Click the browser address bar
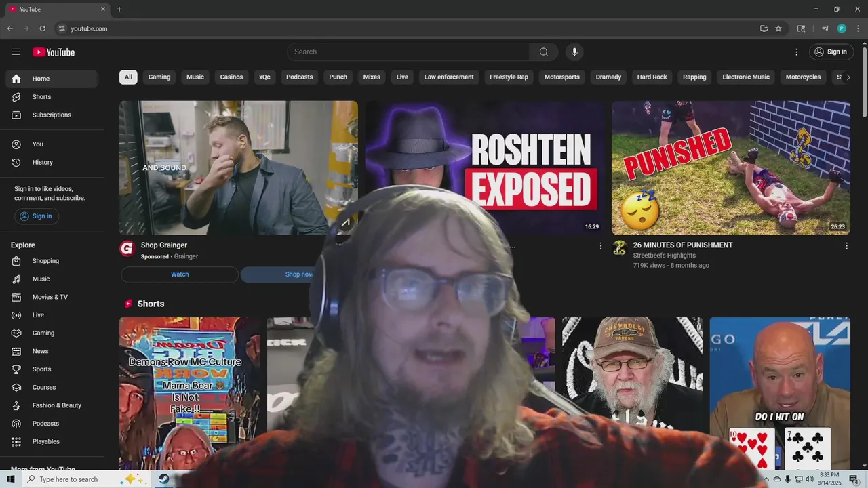Screen dimensions: 868x488 coord(407,28)
